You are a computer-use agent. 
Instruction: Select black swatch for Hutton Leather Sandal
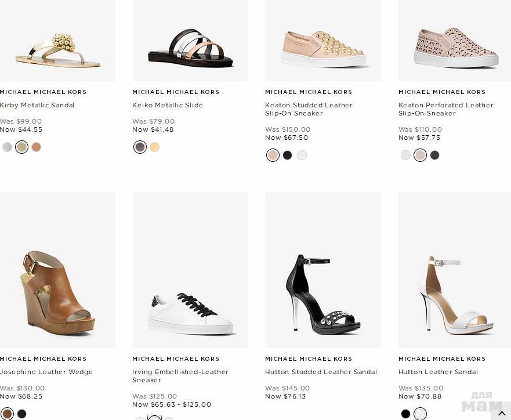tap(405, 414)
